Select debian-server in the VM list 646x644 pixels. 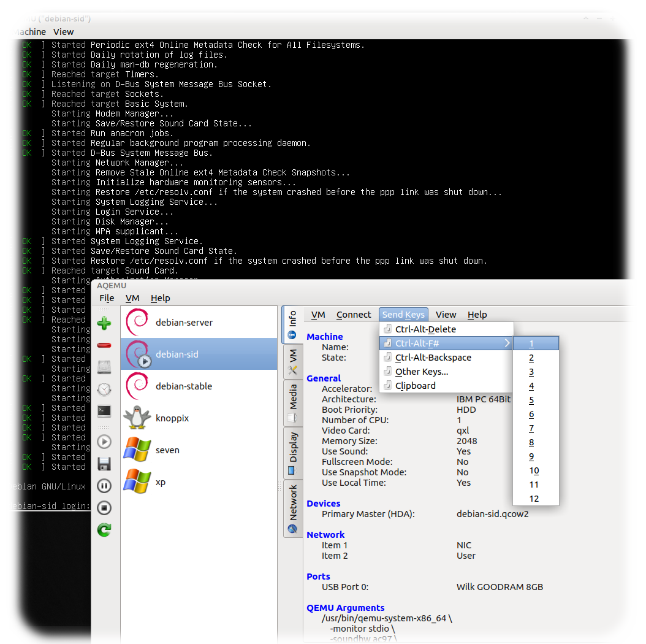click(199, 323)
